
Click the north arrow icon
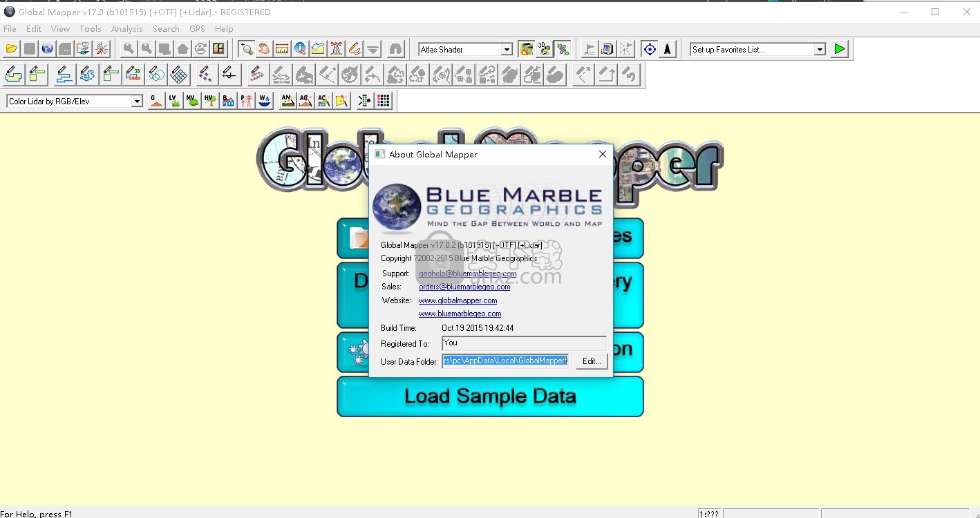(667, 49)
